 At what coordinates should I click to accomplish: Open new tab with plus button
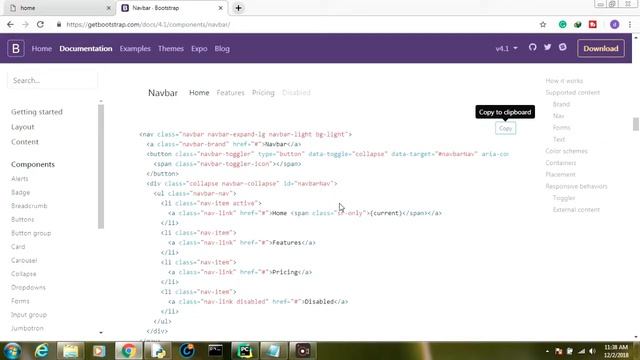238,8
